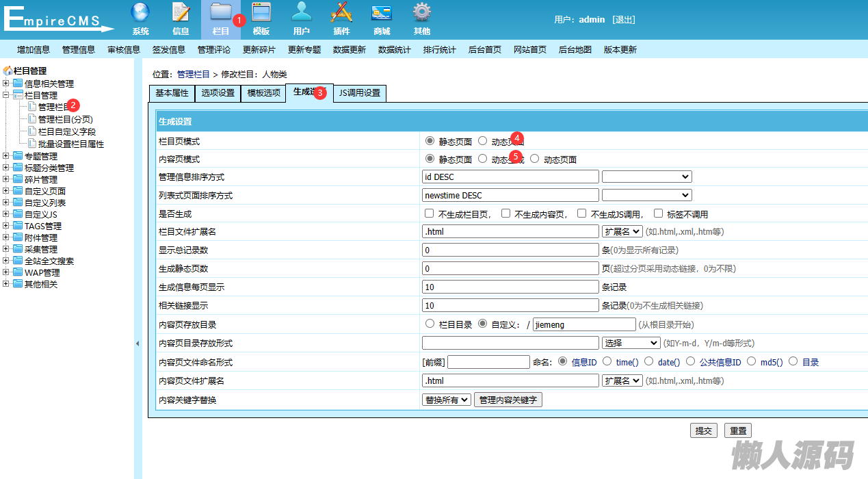Click the 栏目 folder icon in top bar
The width and height of the screenshot is (868, 479).
point(220,13)
